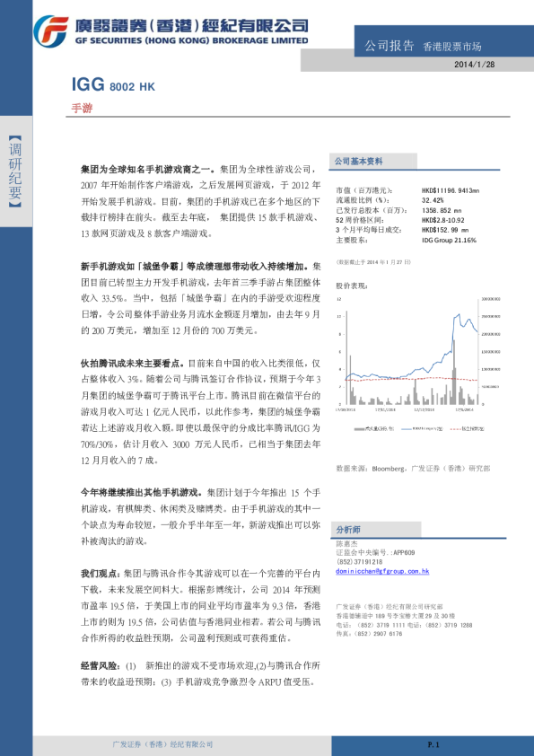
Task: Click the '公司报告' header label
Action: (389, 46)
